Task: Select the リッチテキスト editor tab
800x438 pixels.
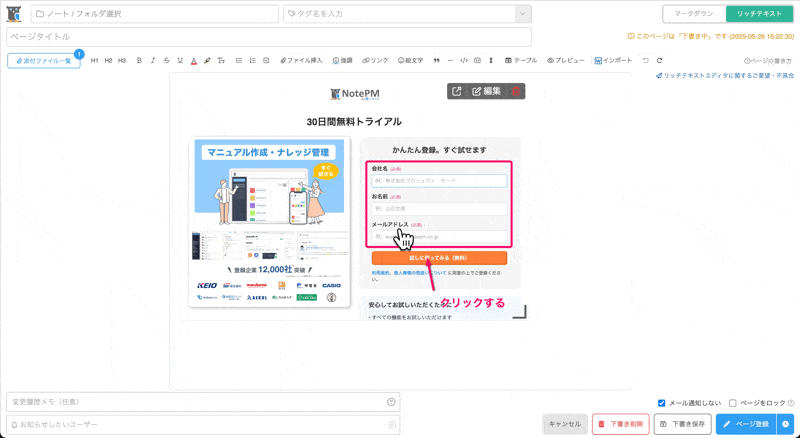Action: click(x=760, y=13)
